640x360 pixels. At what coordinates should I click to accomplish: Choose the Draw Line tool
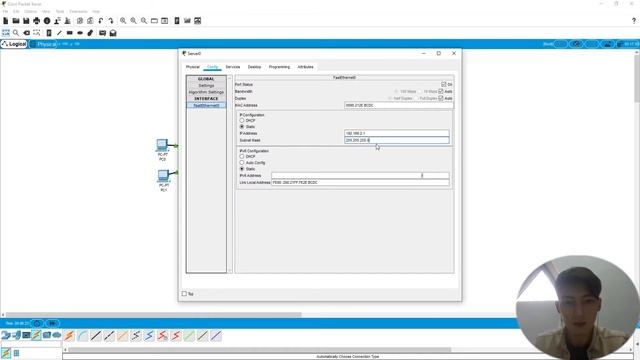tap(59, 33)
